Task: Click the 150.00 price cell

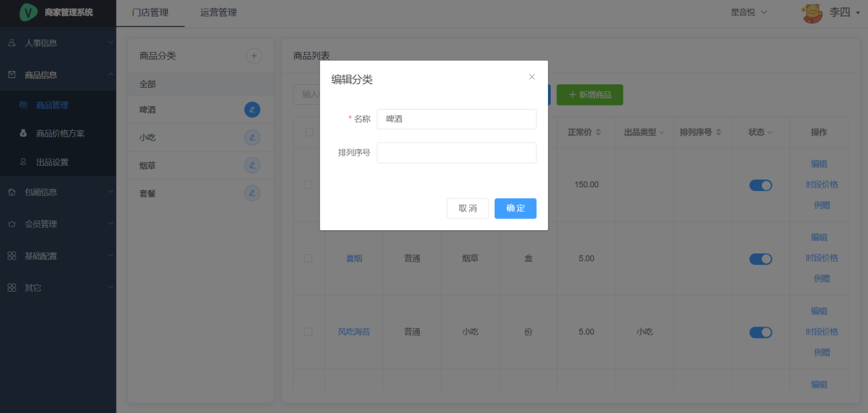Action: coord(586,185)
